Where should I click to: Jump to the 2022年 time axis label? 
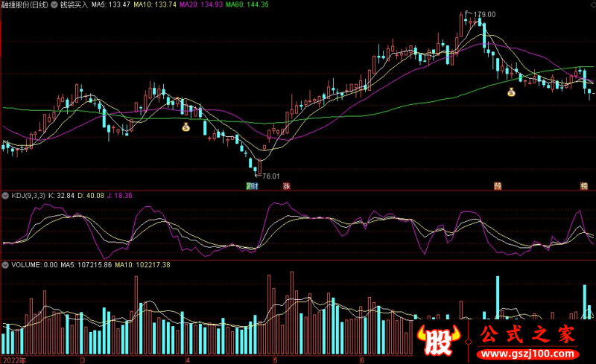[14, 360]
